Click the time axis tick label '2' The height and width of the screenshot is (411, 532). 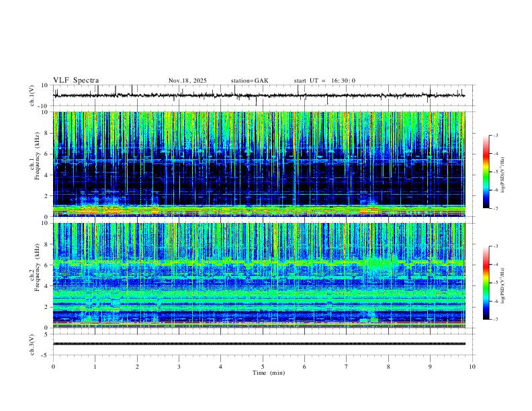click(x=137, y=367)
